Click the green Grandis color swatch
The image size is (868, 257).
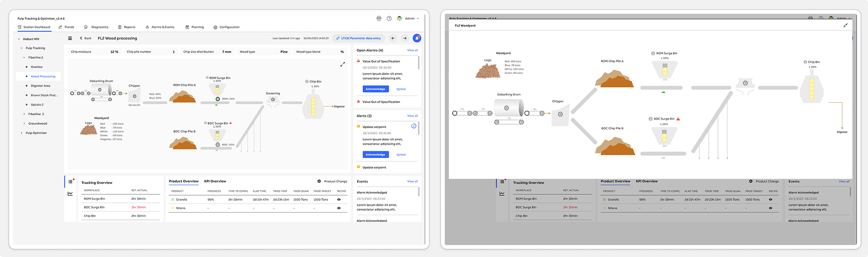click(x=172, y=199)
